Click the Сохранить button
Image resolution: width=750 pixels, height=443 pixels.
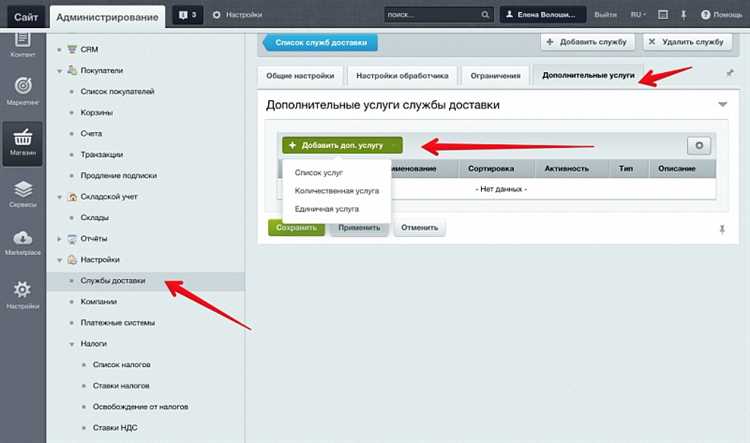point(297,228)
